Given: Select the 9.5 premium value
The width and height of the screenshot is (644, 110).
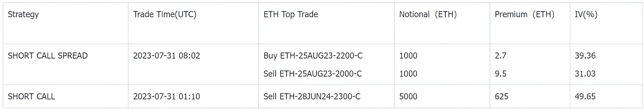Looking at the screenshot, I should pyautogui.click(x=501, y=74).
